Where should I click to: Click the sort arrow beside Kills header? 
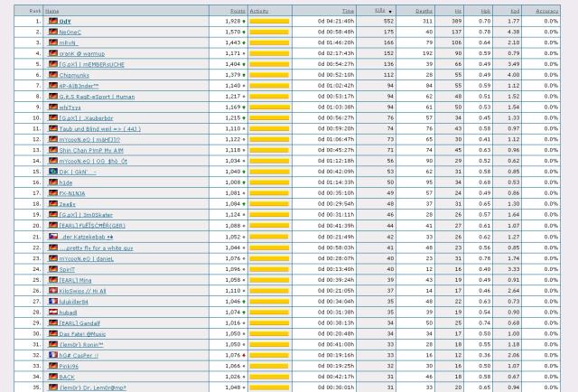tap(390, 11)
